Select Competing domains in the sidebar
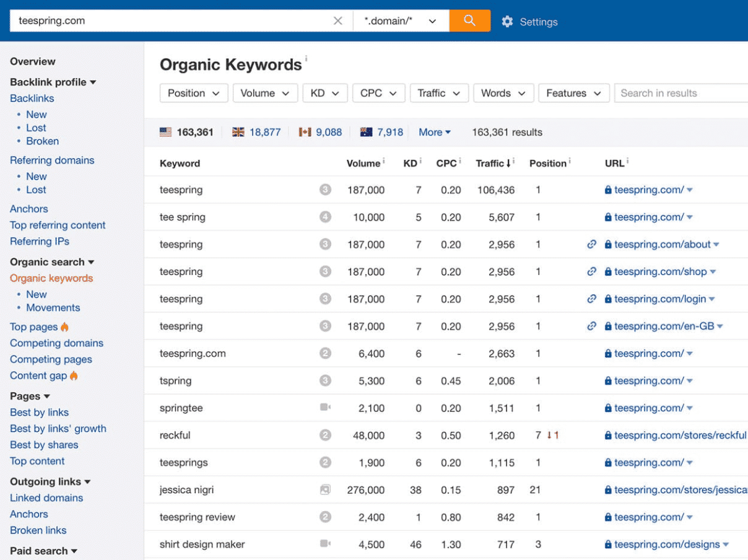Image resolution: width=748 pixels, height=560 pixels. pos(56,343)
